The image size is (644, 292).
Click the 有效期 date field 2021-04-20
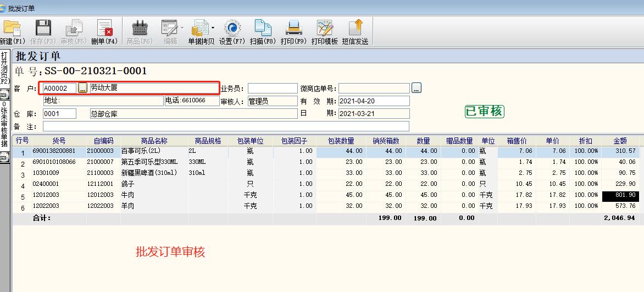point(374,101)
